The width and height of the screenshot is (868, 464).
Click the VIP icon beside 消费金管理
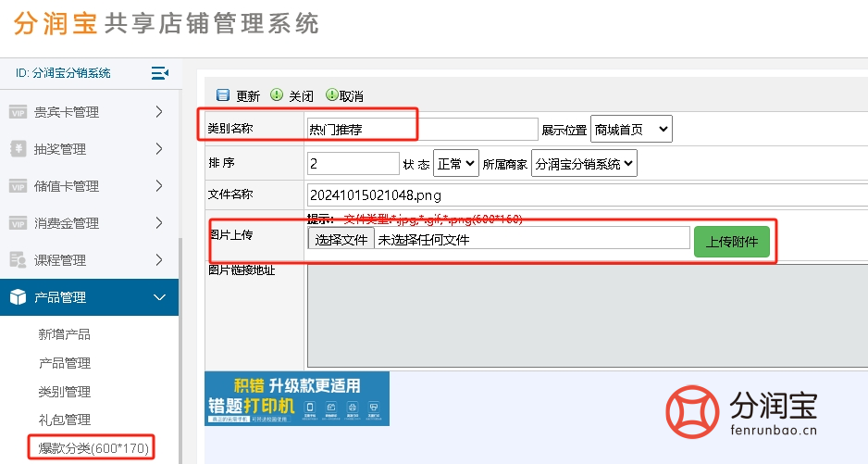pyautogui.click(x=18, y=223)
